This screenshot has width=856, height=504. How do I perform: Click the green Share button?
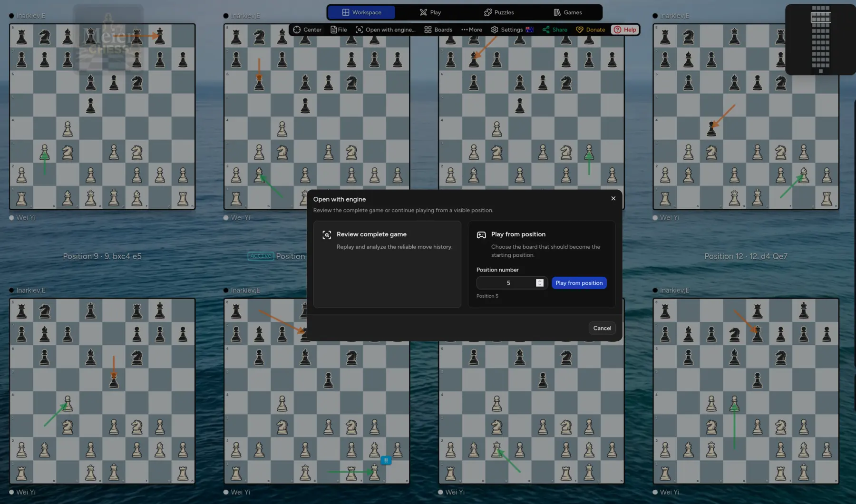[x=555, y=29]
